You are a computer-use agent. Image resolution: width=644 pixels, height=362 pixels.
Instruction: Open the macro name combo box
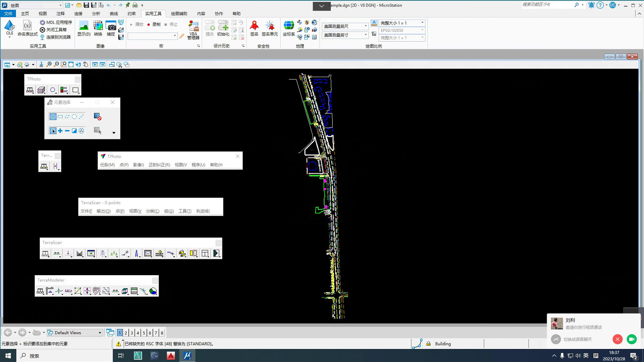[x=152, y=36]
